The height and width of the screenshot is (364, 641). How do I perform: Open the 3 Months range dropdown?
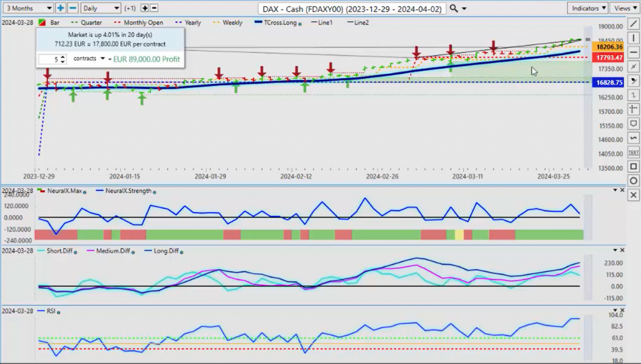point(28,8)
